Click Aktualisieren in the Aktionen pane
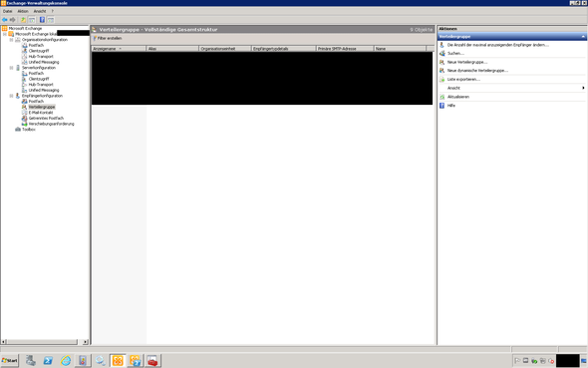Screen dimensions: 588x368 [x=457, y=97]
